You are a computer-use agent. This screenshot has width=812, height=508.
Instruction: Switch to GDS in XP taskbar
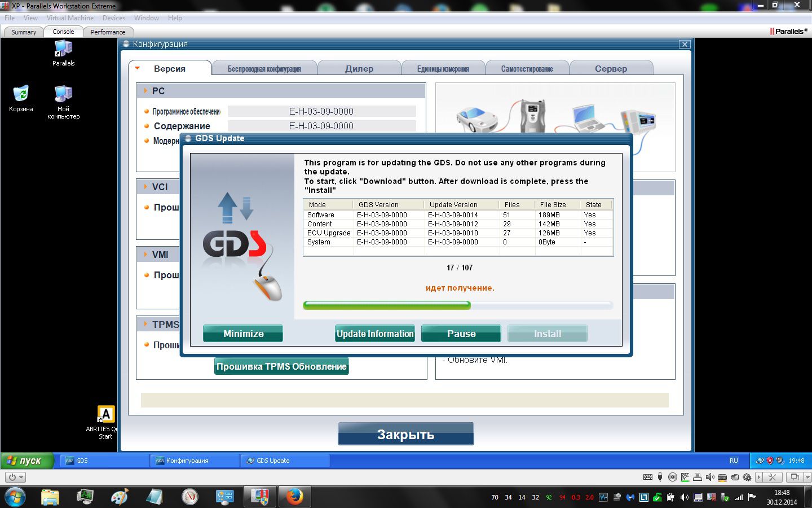pyautogui.click(x=104, y=461)
